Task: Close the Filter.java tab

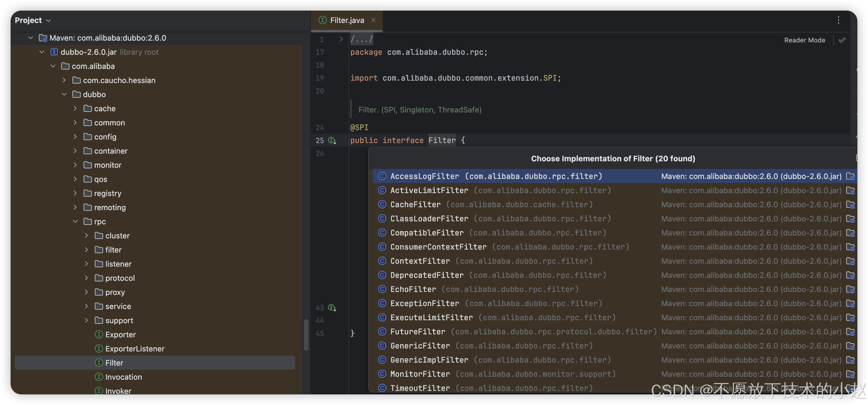Action: tap(373, 20)
